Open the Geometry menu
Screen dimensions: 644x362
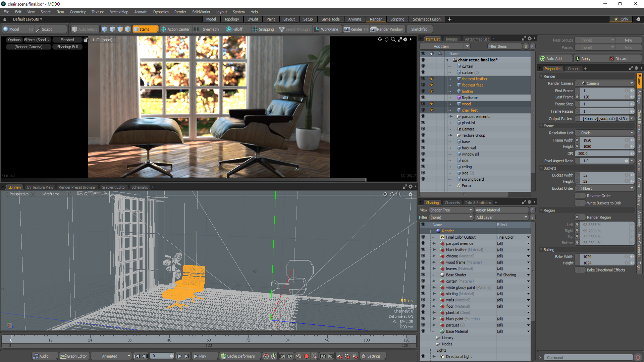77,12
